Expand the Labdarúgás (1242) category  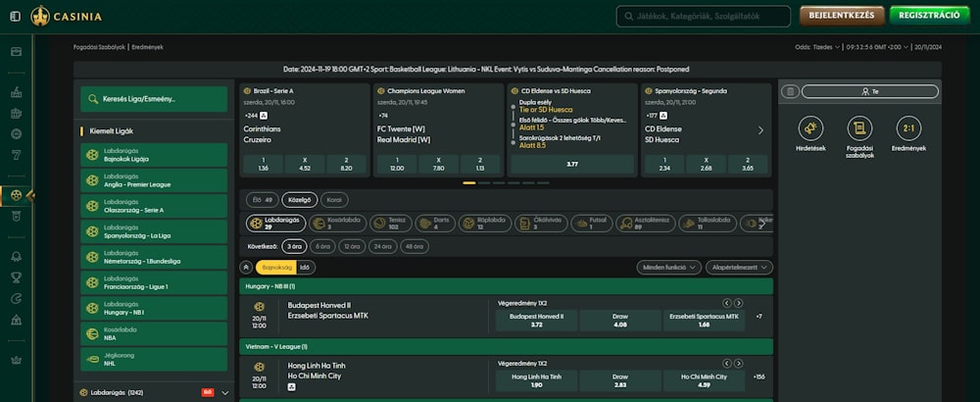(x=154, y=392)
